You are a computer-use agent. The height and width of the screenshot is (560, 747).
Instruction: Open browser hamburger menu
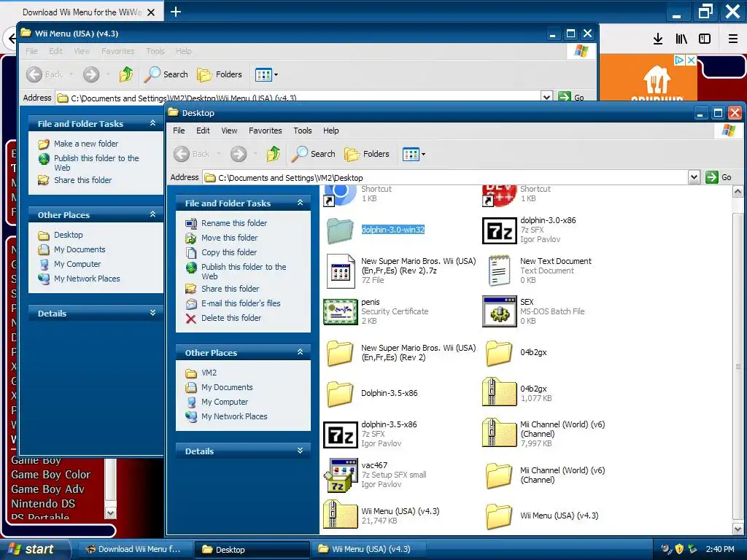coord(733,39)
